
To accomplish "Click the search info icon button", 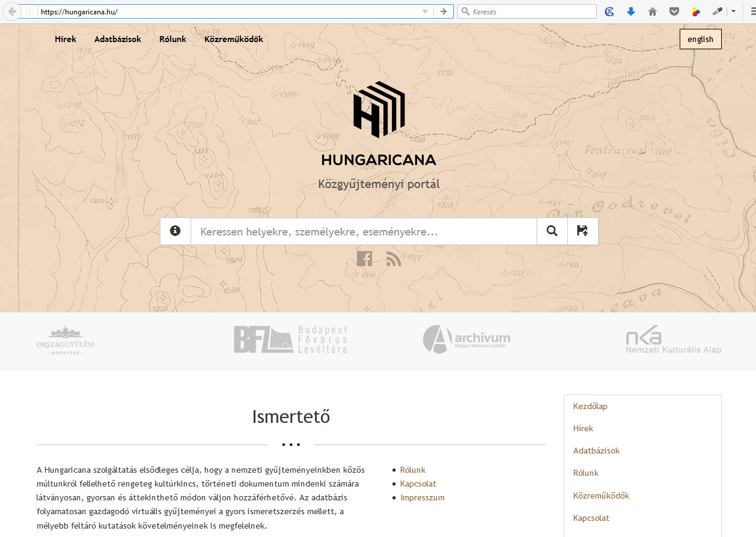I will pyautogui.click(x=175, y=231).
